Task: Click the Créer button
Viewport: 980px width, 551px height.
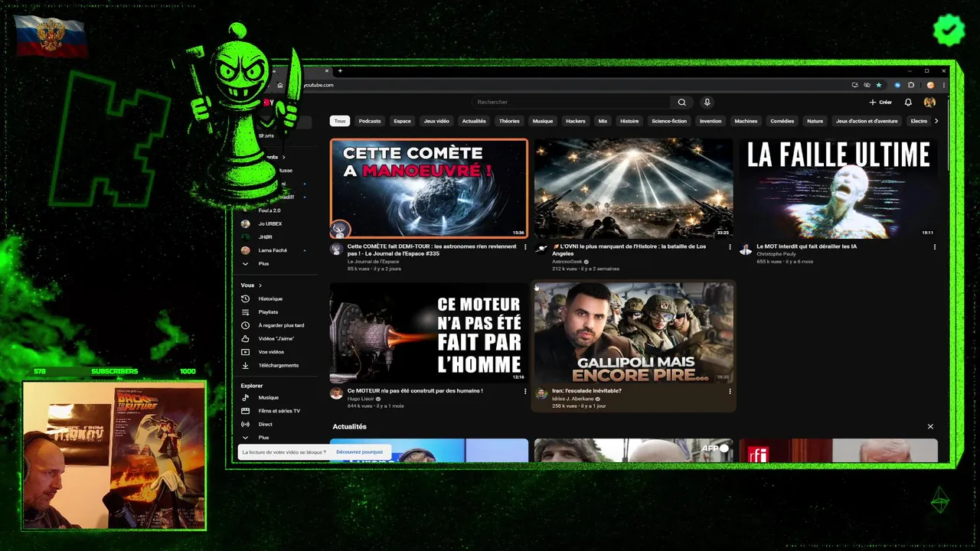Action: (880, 102)
